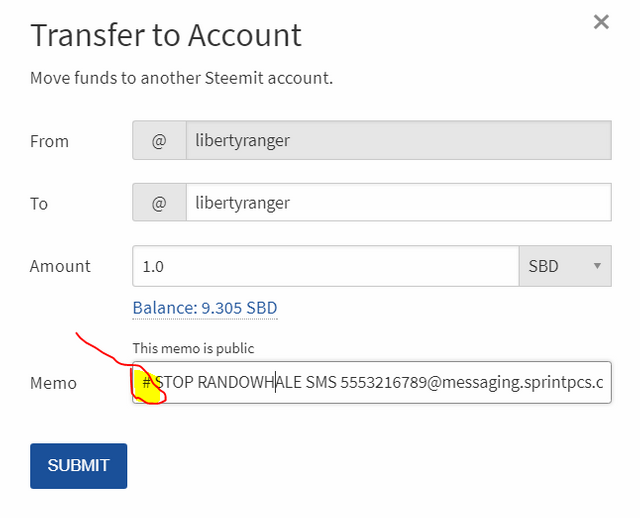Open the SBD currency selector
Viewport: 640px width, 518px height.
[564, 267]
